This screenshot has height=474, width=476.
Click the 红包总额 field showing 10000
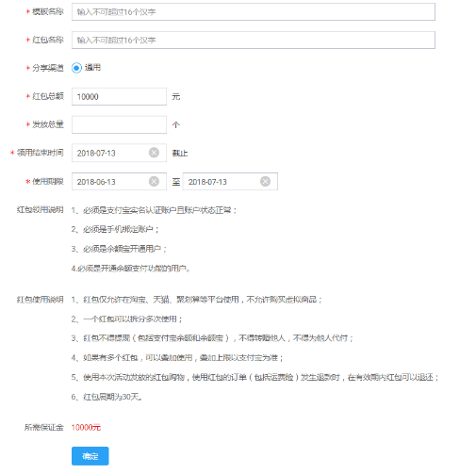pyautogui.click(x=119, y=96)
